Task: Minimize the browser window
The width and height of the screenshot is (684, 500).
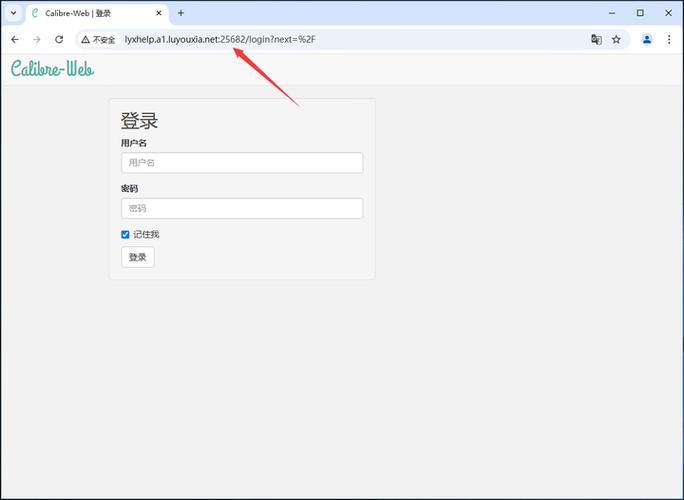Action: coord(612,13)
